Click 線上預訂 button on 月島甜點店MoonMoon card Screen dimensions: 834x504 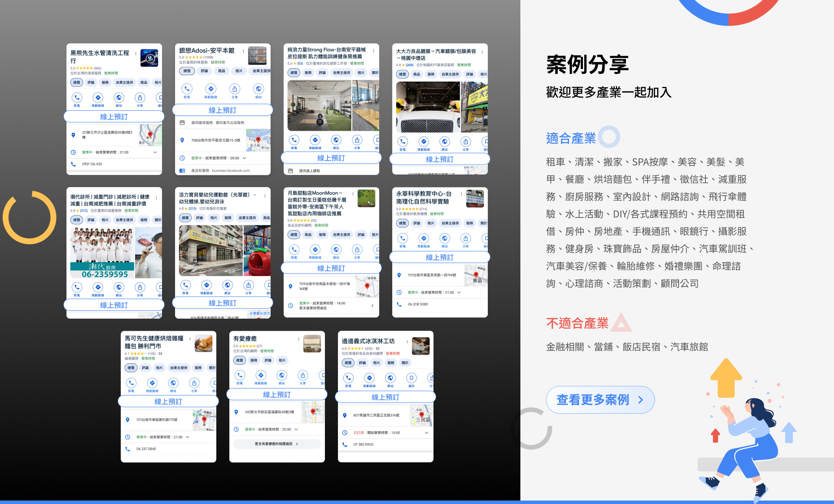[x=331, y=268]
